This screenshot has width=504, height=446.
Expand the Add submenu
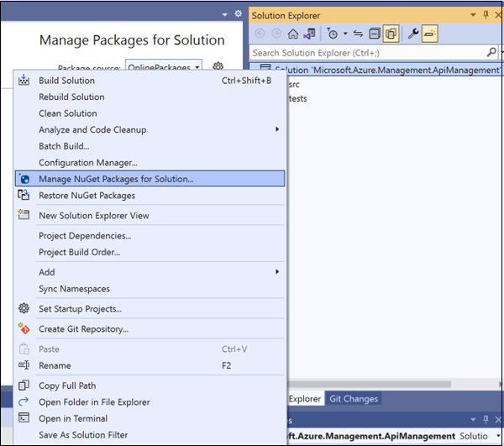150,272
